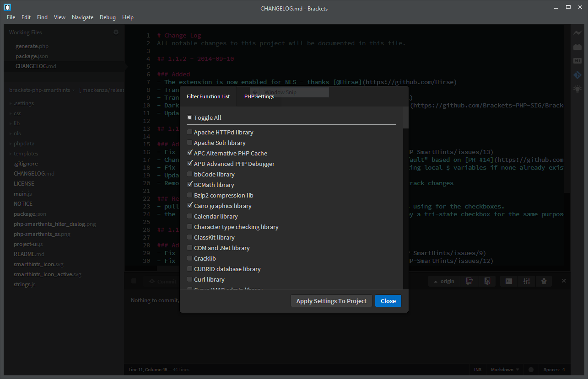The width and height of the screenshot is (588, 379).
Task: Check Cracklib checkbox
Action: [190, 258]
